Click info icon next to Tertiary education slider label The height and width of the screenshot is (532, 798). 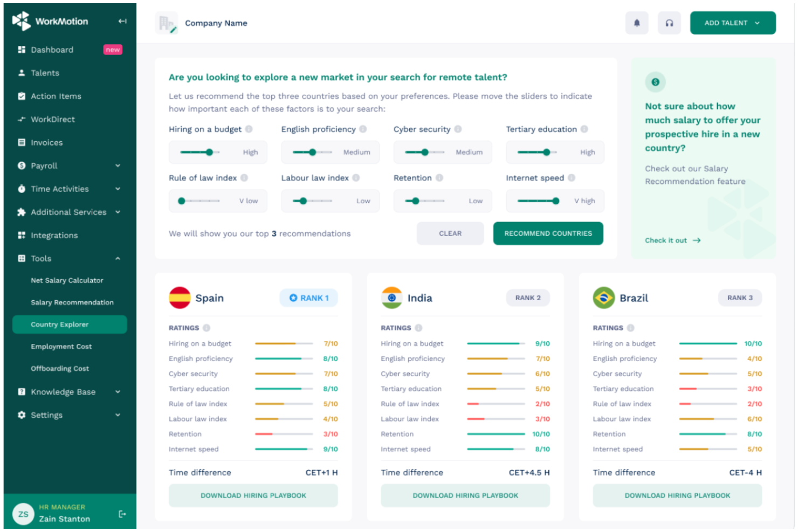point(584,129)
